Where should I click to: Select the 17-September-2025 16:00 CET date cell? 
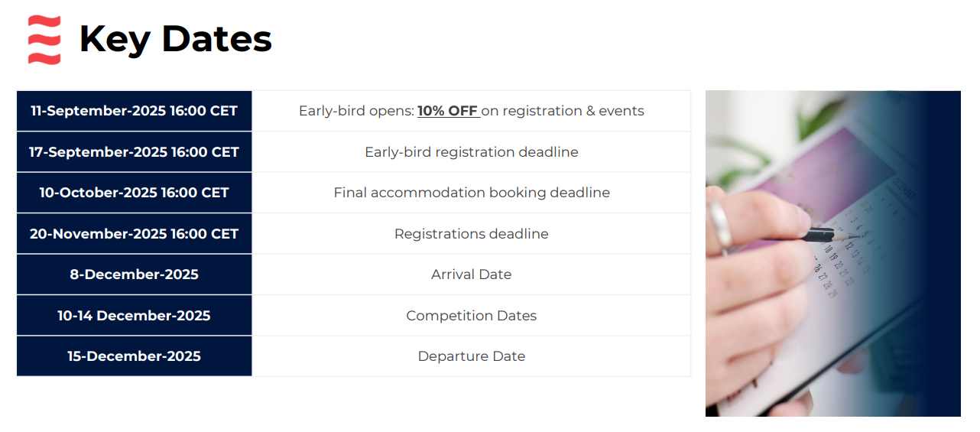[135, 152]
